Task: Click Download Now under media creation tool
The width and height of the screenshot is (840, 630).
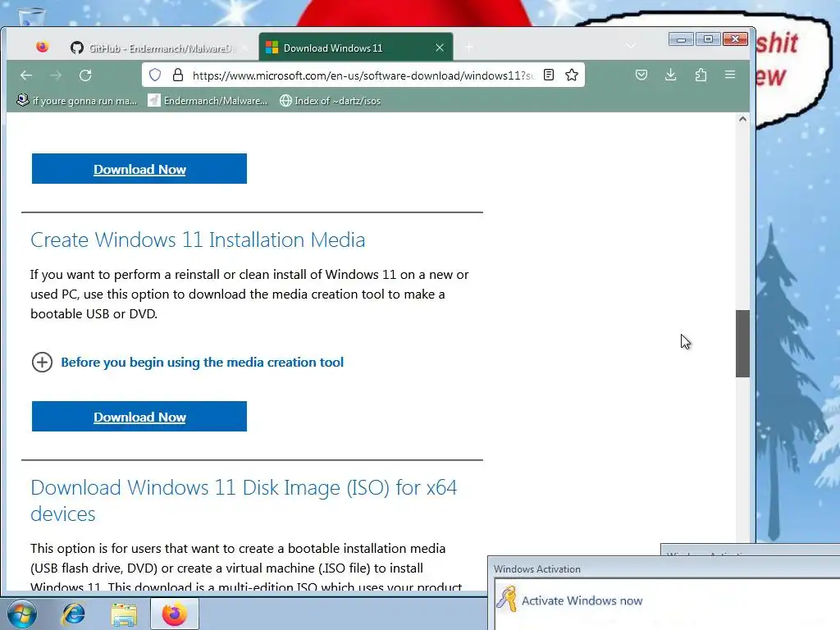Action: click(x=139, y=416)
